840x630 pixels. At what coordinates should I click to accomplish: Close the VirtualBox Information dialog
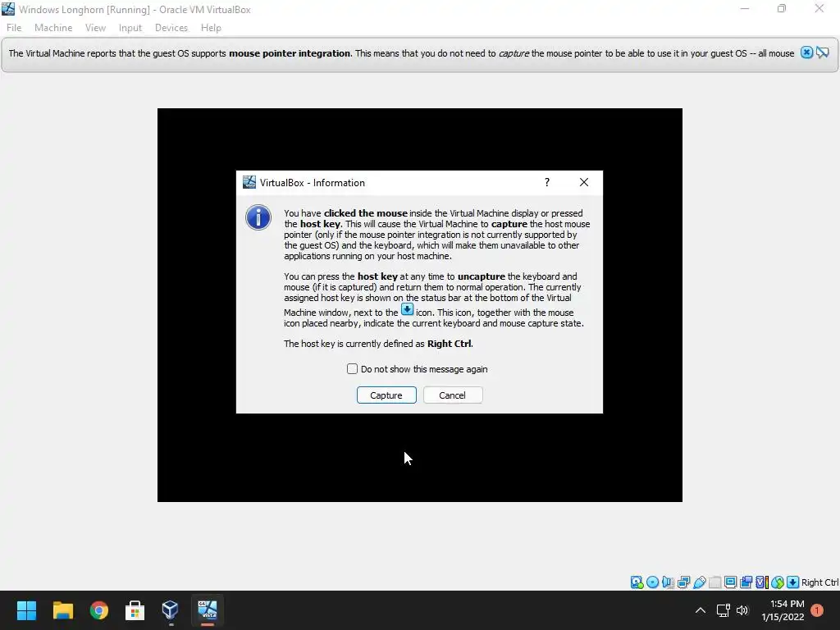584,182
